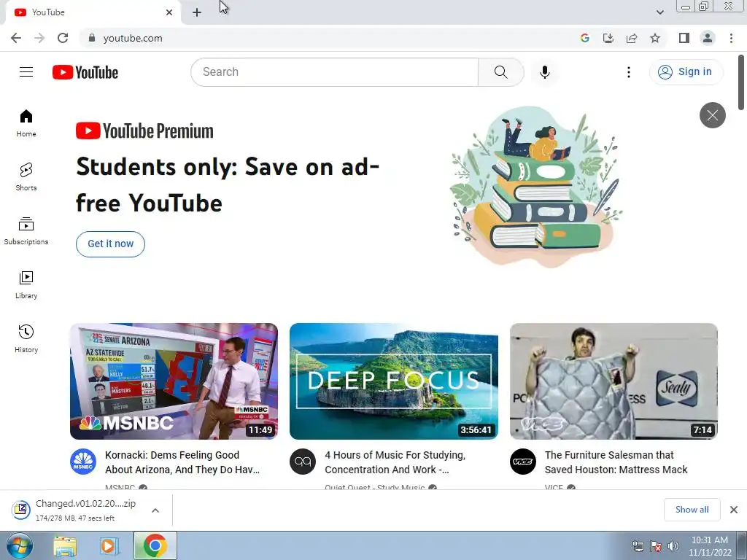This screenshot has width=747, height=560.
Task: Bookmark this page with star icon
Action: (x=655, y=38)
